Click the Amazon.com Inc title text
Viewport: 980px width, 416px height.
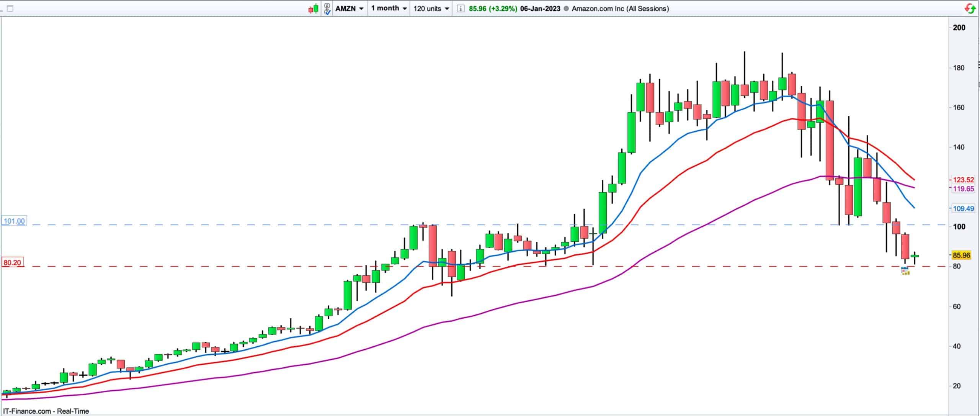[620, 8]
